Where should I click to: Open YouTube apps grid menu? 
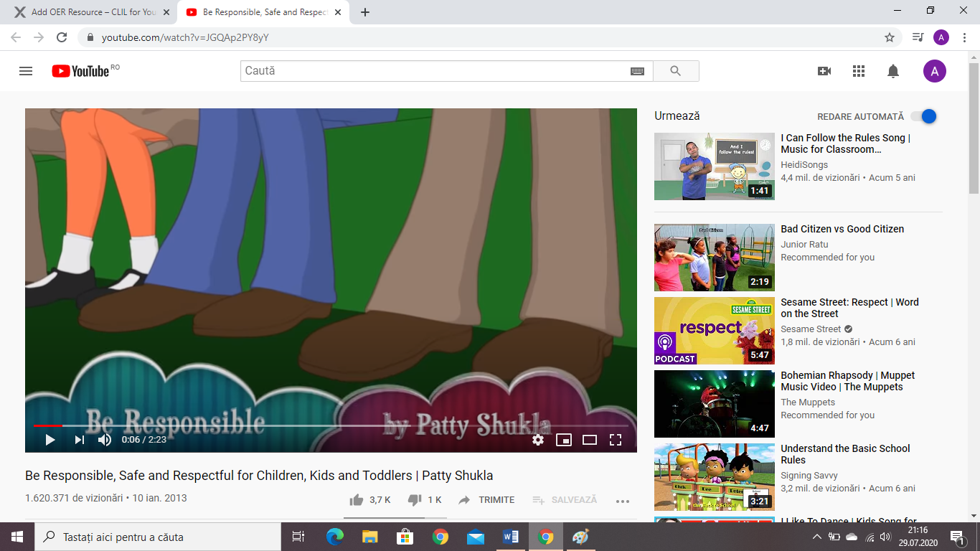click(859, 71)
